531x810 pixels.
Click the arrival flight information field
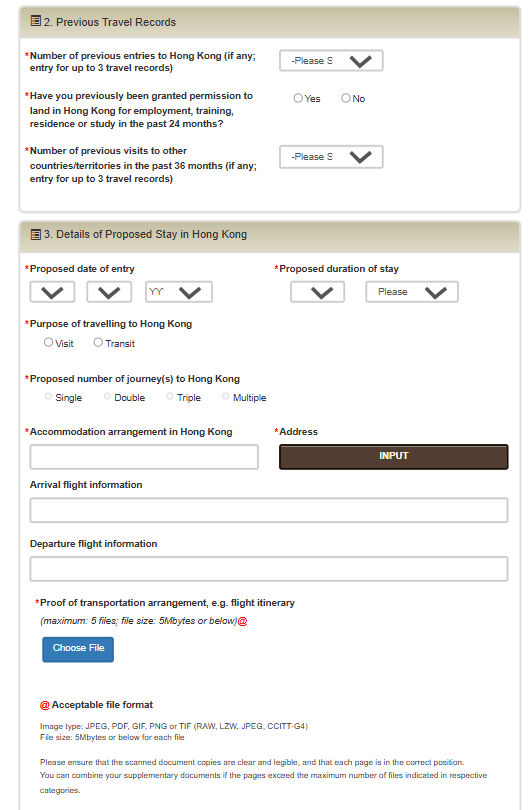coord(269,510)
